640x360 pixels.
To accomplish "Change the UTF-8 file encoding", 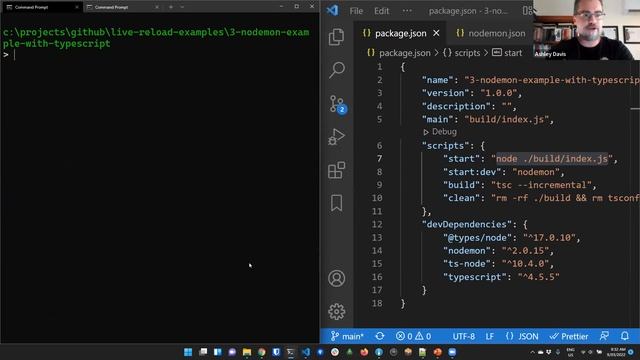I will click(464, 336).
